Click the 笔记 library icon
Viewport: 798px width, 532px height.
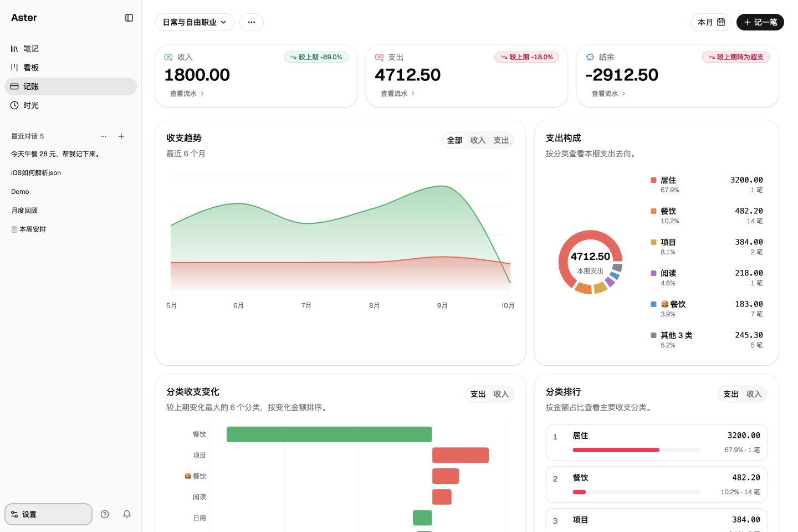[x=14, y=49]
